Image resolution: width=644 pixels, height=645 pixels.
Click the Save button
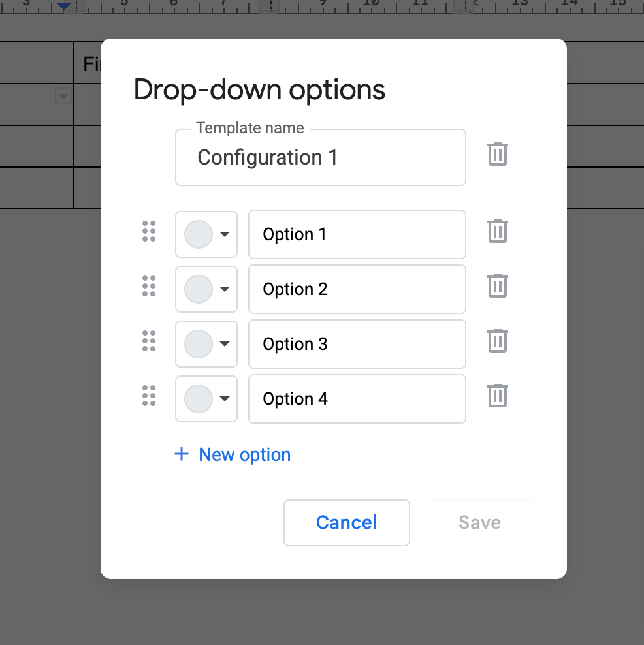(479, 522)
